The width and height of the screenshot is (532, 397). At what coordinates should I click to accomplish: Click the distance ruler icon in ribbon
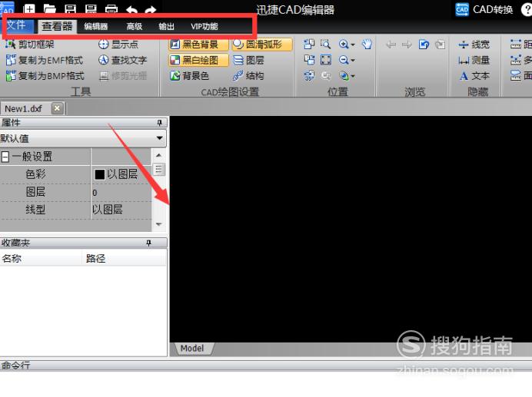[515, 44]
